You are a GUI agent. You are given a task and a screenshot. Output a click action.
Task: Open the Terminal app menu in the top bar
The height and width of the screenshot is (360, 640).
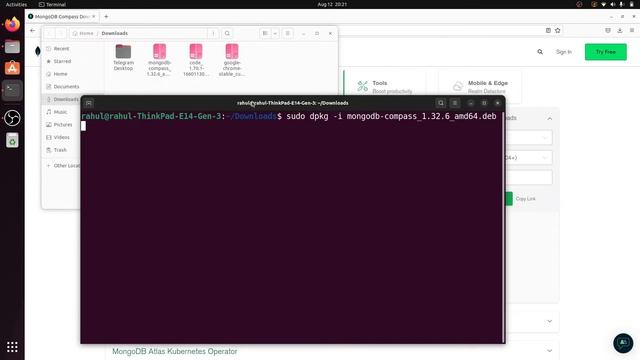pyautogui.click(x=52, y=4)
